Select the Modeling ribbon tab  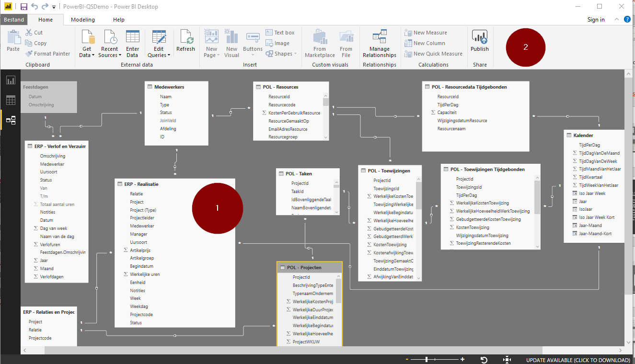click(83, 20)
